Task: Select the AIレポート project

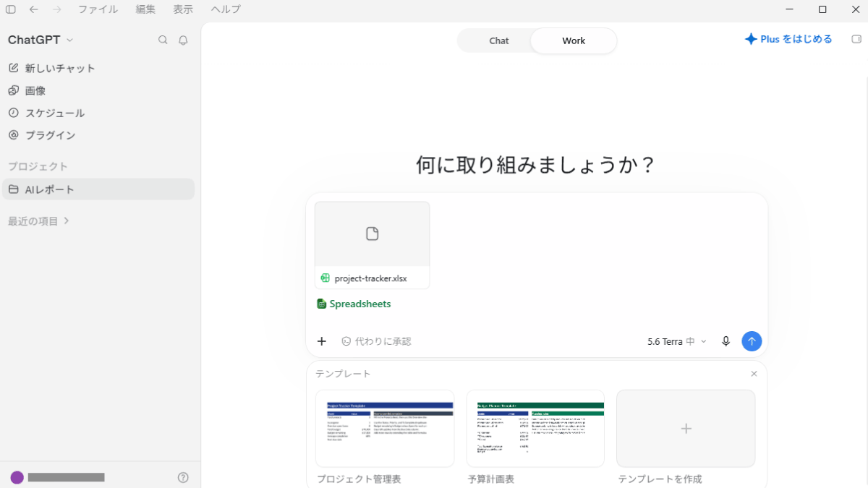Action: (98, 189)
